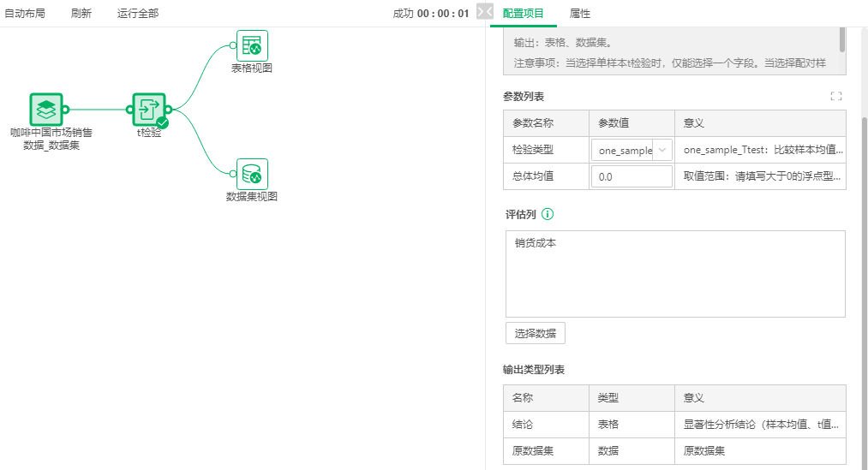Click 选择数据 button

pyautogui.click(x=536, y=333)
